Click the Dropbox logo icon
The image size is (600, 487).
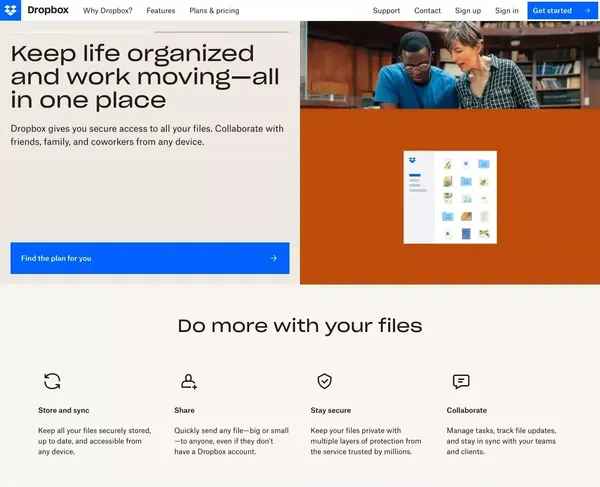[x=10, y=10]
